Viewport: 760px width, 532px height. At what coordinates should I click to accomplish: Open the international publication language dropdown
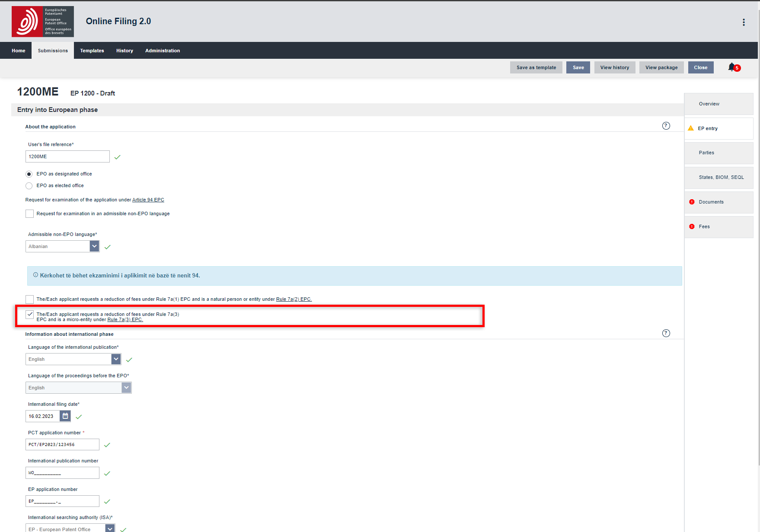point(116,359)
